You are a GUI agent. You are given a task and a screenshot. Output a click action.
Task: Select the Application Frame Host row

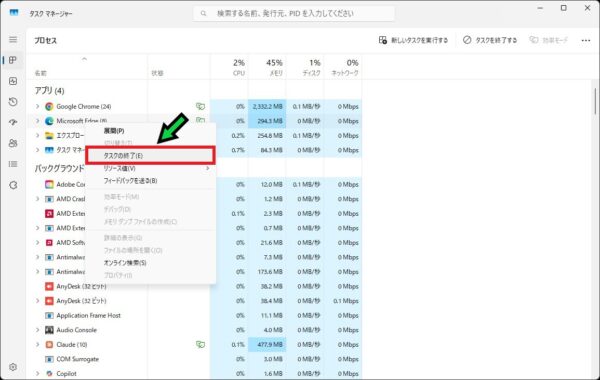point(194,315)
